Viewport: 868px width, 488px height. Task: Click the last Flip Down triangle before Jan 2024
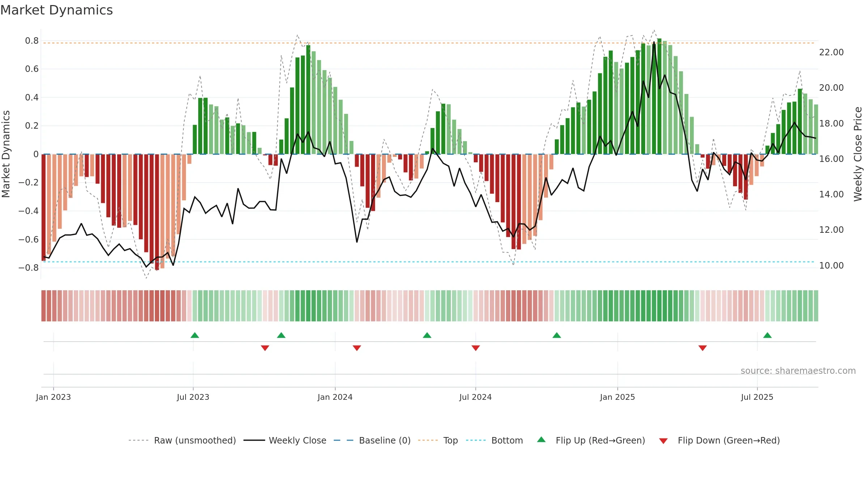265,348
